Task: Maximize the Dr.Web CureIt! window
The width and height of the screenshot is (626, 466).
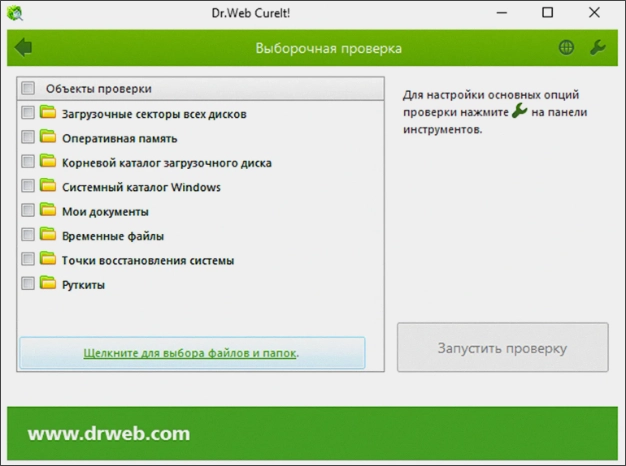Action: 547,13
